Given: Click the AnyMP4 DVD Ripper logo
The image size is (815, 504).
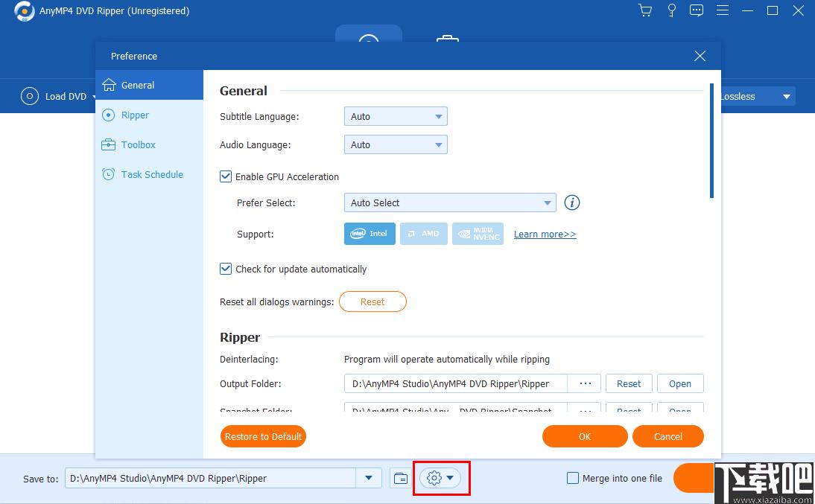Looking at the screenshot, I should pos(24,11).
